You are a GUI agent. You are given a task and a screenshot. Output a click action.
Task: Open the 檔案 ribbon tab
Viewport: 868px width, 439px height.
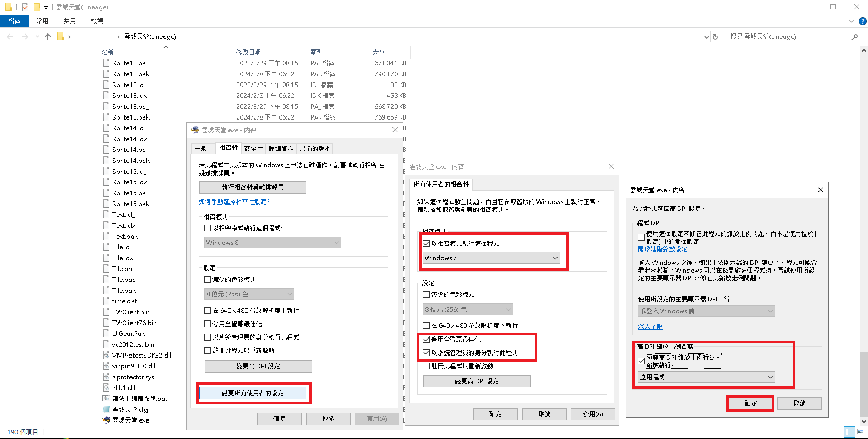tap(14, 21)
